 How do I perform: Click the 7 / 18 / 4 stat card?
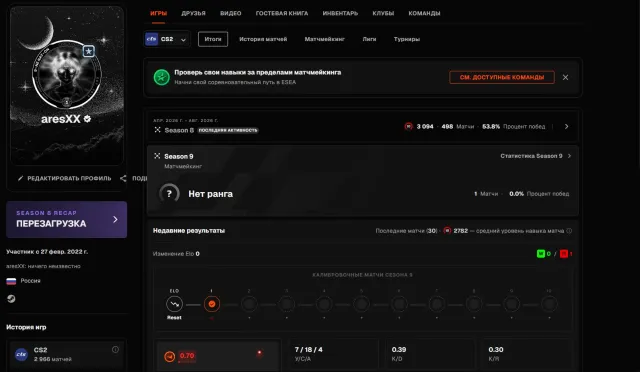pyautogui.click(x=333, y=354)
